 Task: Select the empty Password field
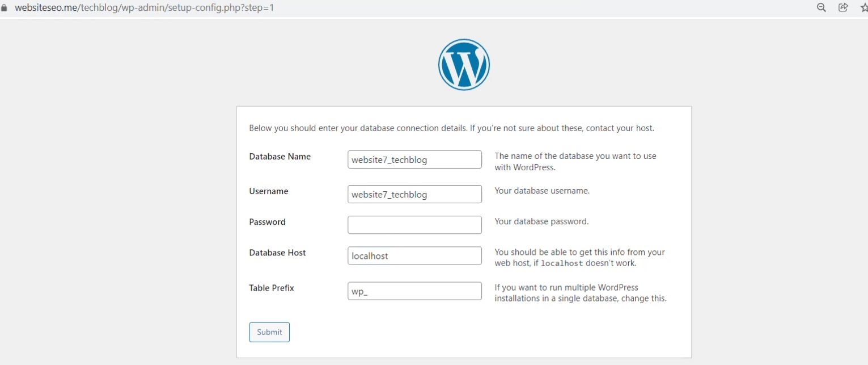(x=414, y=225)
